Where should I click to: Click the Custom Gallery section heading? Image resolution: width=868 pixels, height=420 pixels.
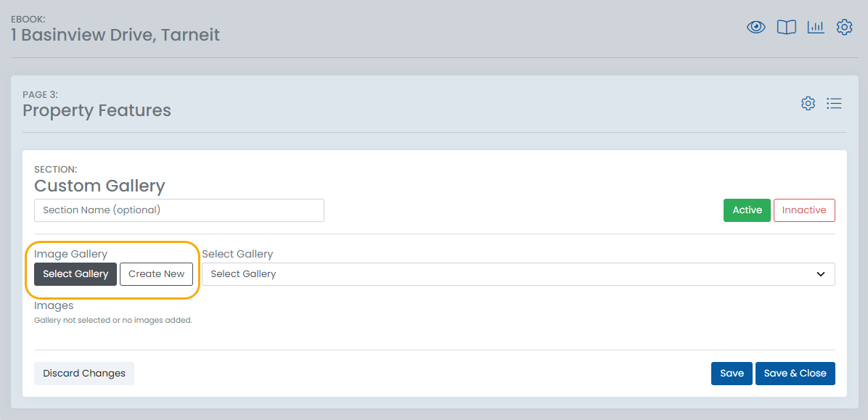[x=99, y=186]
